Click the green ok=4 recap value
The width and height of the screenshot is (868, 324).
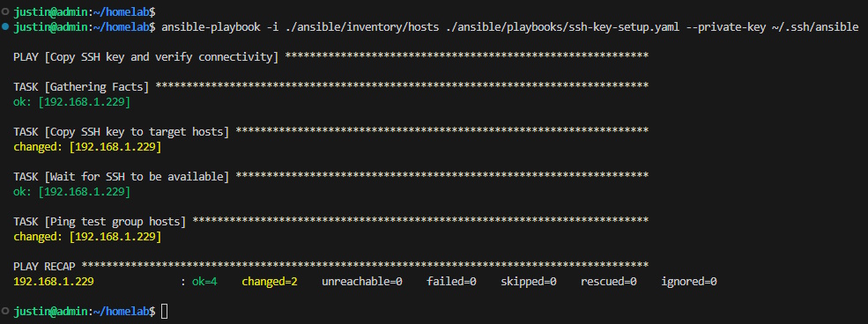coord(204,282)
